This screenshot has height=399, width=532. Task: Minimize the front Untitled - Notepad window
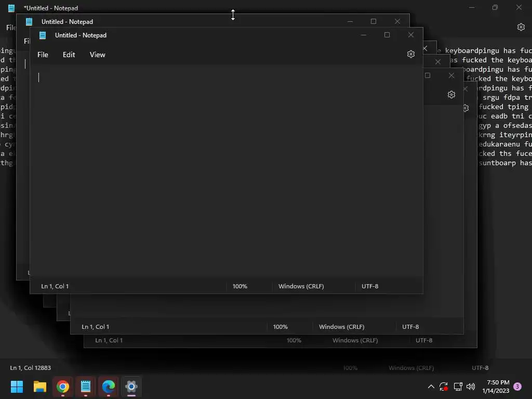[363, 35]
